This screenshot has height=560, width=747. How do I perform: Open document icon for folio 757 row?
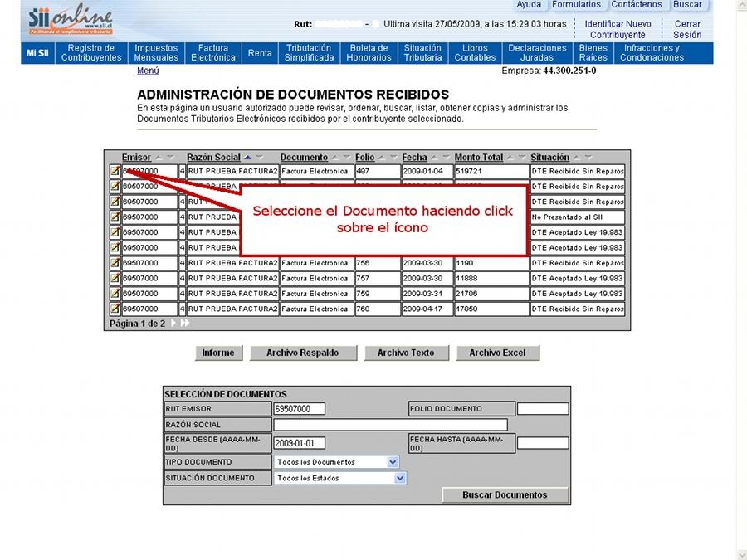(115, 278)
